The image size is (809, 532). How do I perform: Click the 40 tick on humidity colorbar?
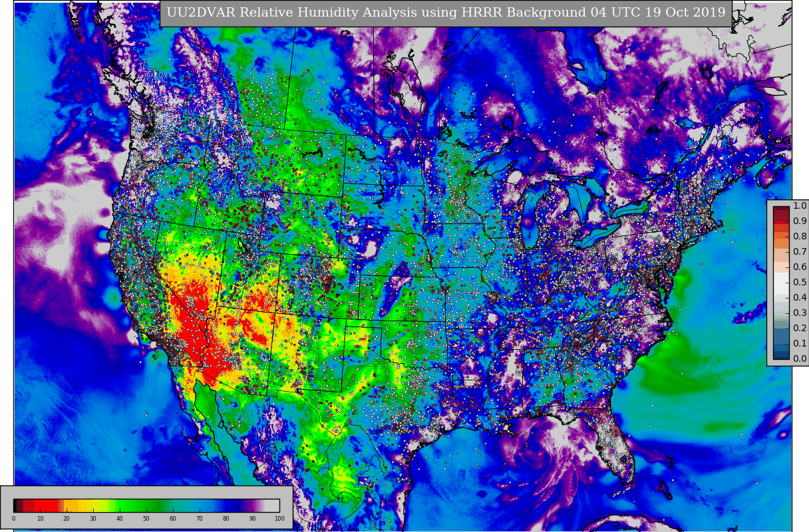[120, 519]
